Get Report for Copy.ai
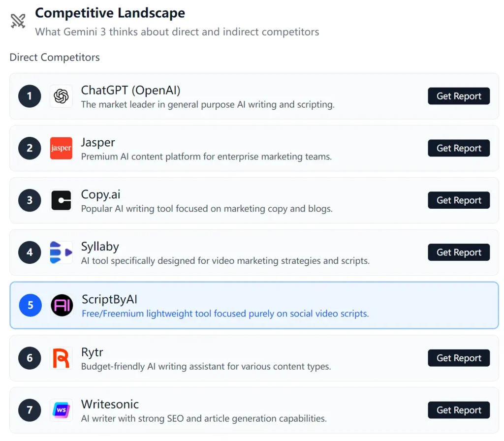 pyautogui.click(x=458, y=200)
